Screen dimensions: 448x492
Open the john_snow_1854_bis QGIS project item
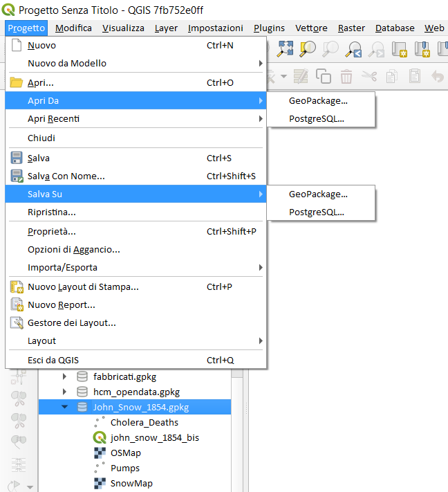click(x=154, y=437)
